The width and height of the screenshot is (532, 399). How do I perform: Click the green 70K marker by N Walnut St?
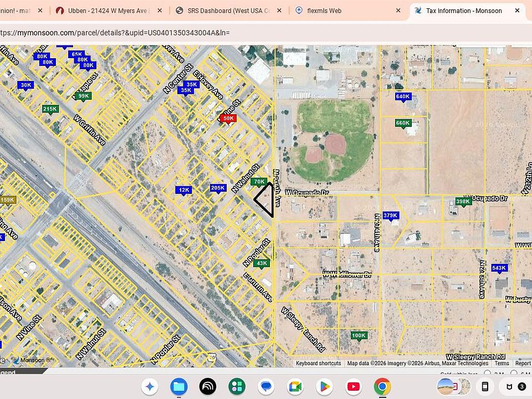tap(259, 182)
